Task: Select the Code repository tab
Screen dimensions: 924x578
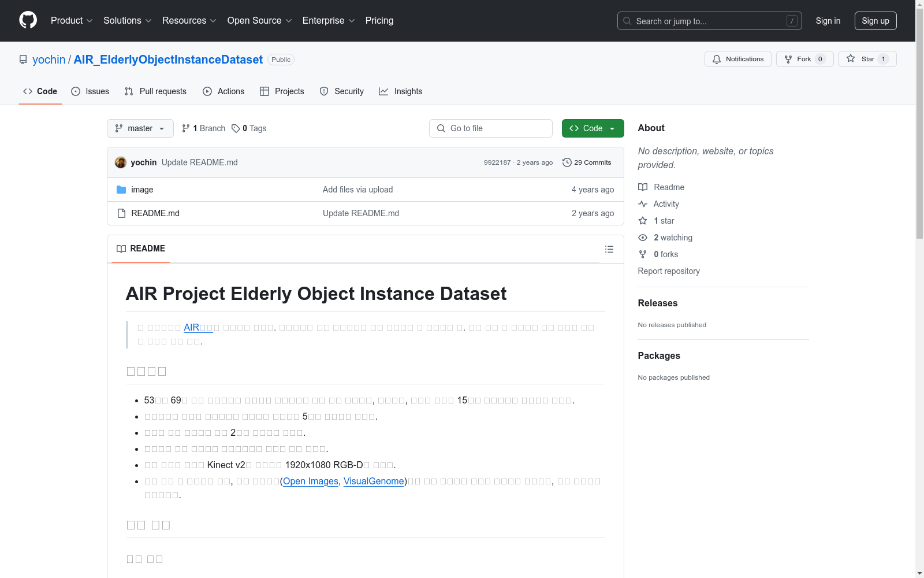Action: pos(40,91)
